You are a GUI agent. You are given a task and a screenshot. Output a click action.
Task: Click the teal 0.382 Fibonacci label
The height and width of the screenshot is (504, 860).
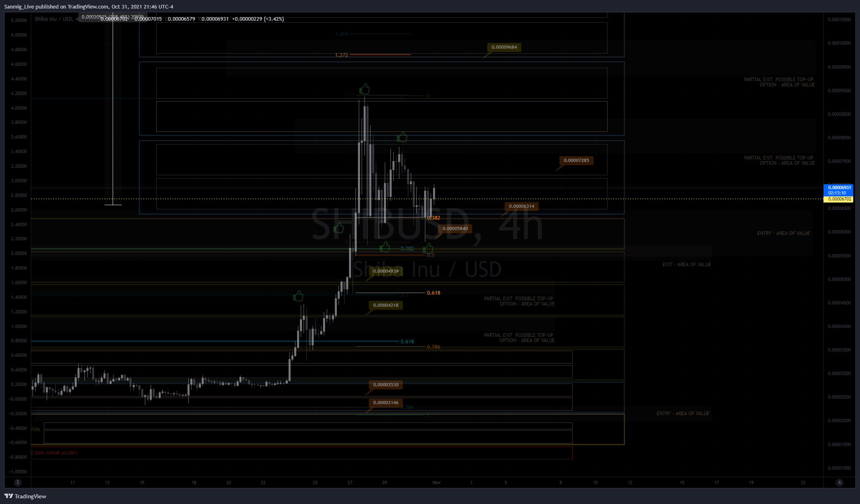407,249
